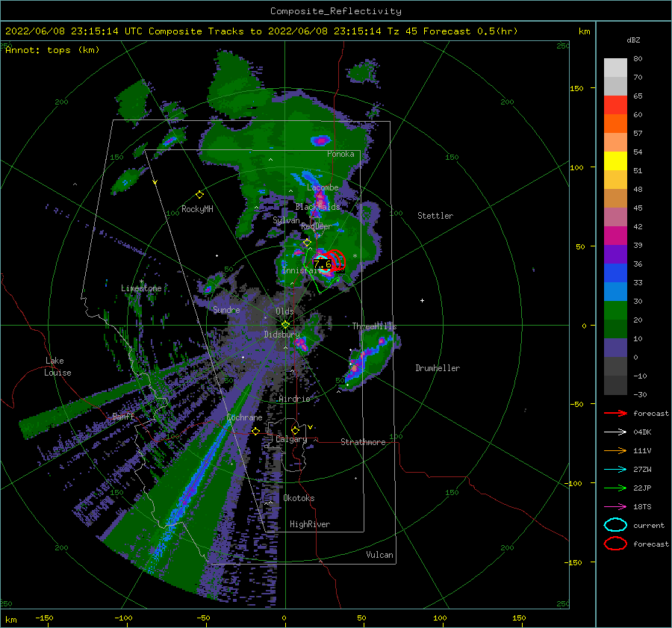This screenshot has width=672, height=628.
Task: Click the red swatch between 65 and 60
Action: point(615,105)
